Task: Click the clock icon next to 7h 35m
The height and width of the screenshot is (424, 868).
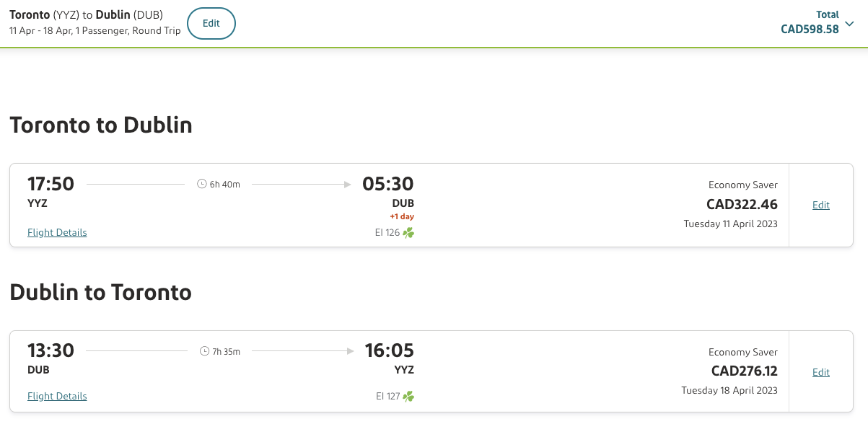Action: (204, 351)
